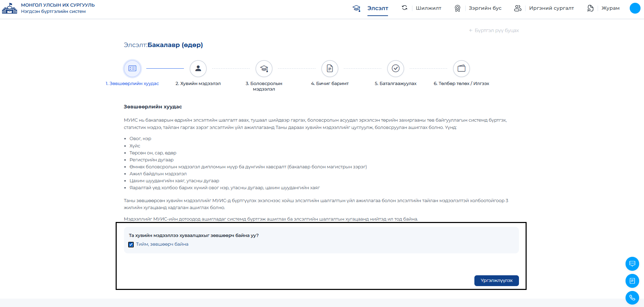Viewport: 644px width, 307px height.
Task: Click the 'Овог, нэр' list item
Action: pos(140,139)
